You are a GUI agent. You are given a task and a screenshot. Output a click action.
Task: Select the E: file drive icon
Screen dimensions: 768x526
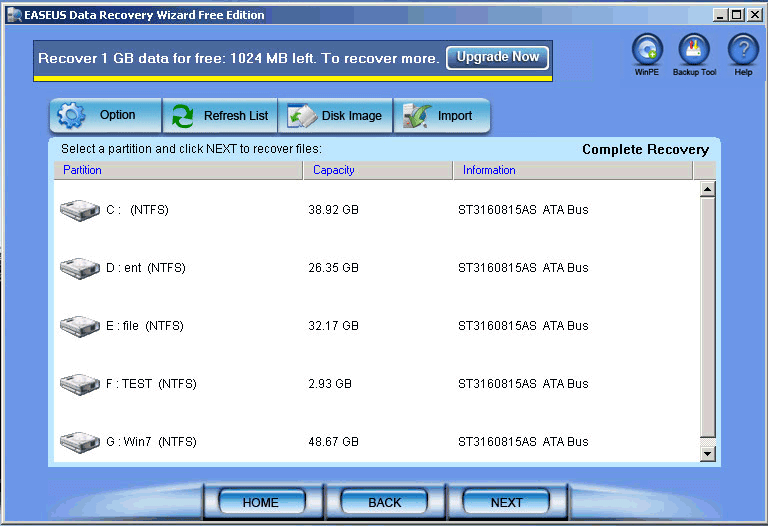pos(80,326)
